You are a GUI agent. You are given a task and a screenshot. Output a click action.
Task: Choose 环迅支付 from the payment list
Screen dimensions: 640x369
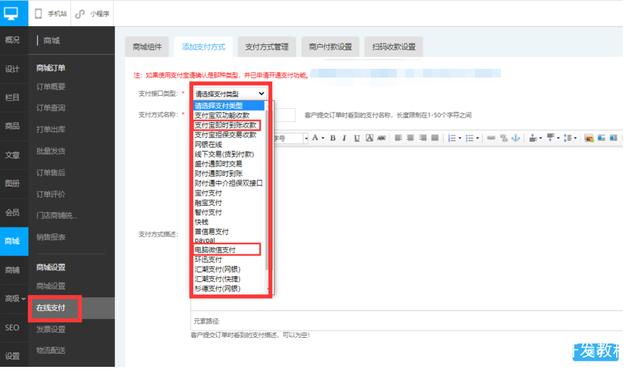pyautogui.click(x=208, y=260)
